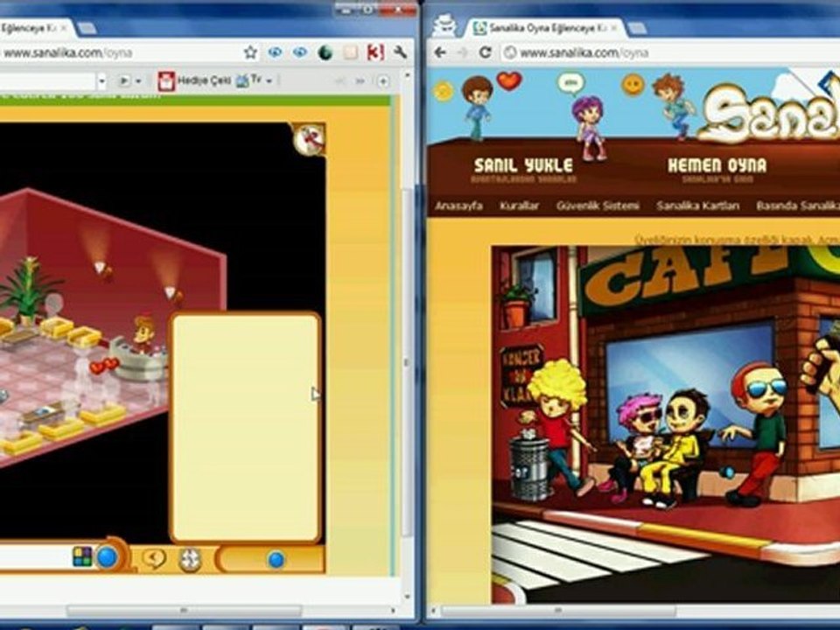Screen dimensions: 840x630
Task: Open Chrome wrench settings menu
Action: [400, 52]
